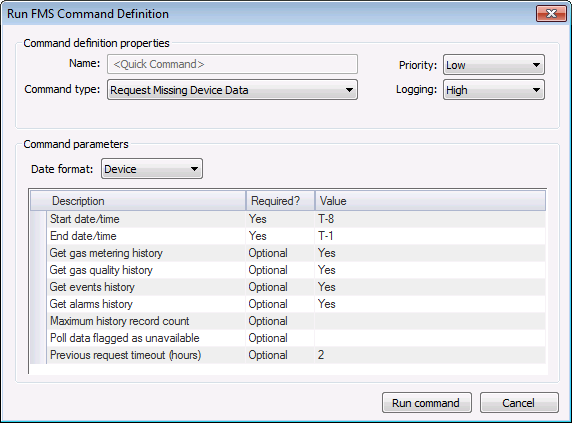Edit the T-8 value cell
The width and height of the screenshot is (572, 423).
click(x=430, y=219)
